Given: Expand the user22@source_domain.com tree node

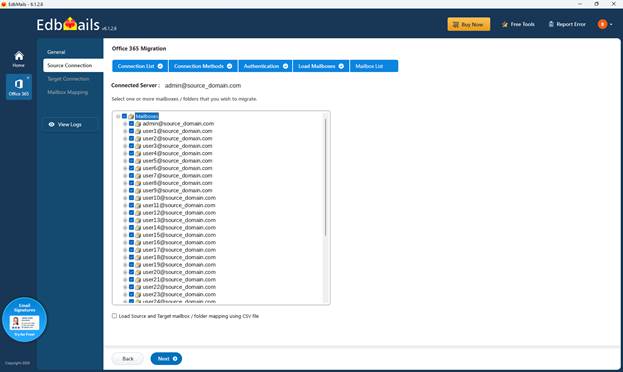Looking at the screenshot, I should [x=125, y=287].
